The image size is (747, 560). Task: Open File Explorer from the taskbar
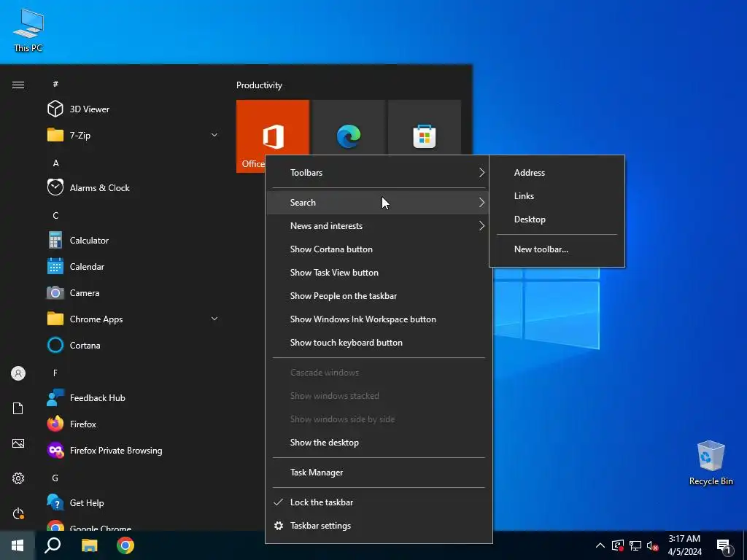[x=89, y=545]
